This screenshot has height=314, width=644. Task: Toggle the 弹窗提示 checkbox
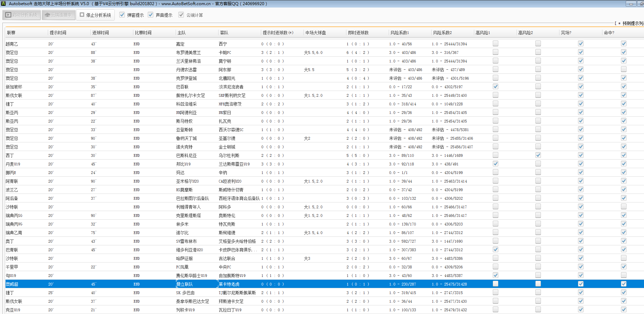point(122,15)
